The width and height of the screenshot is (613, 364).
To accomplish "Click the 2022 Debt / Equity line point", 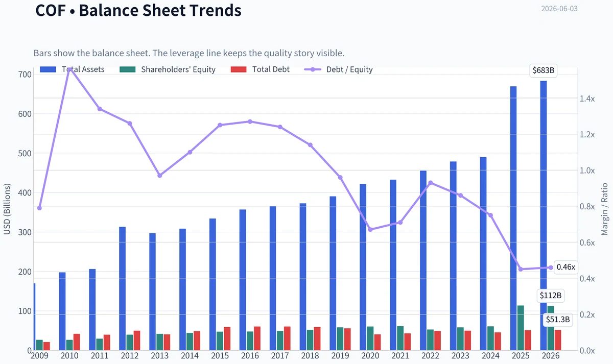I will 431,183.
